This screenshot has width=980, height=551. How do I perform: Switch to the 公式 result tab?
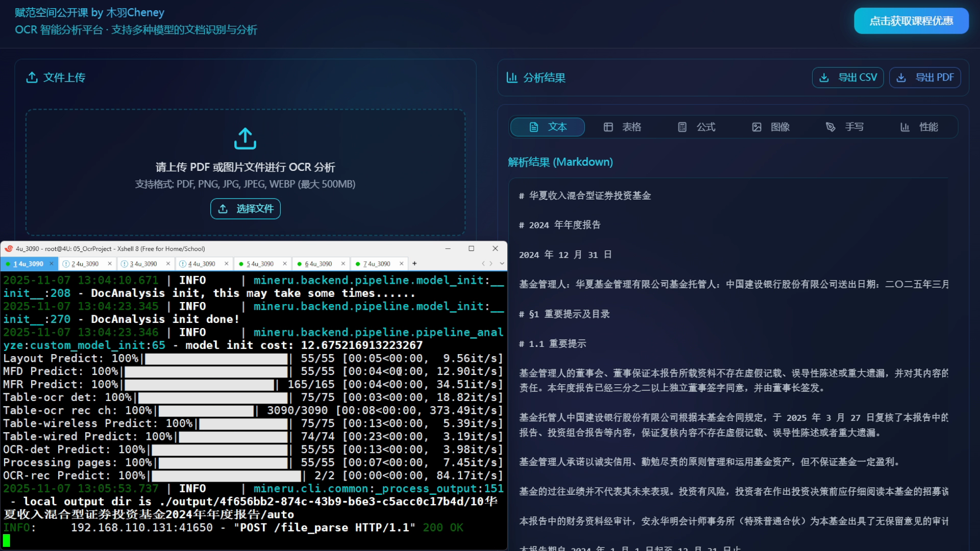(696, 127)
